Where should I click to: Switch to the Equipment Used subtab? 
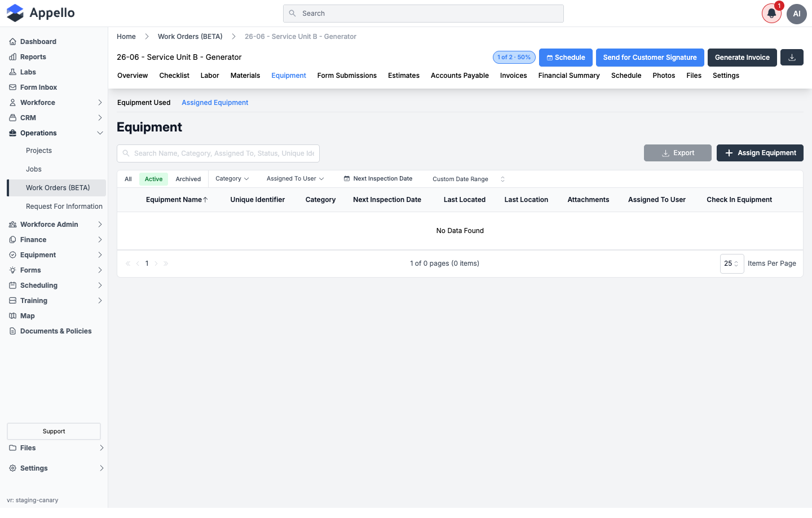144,103
